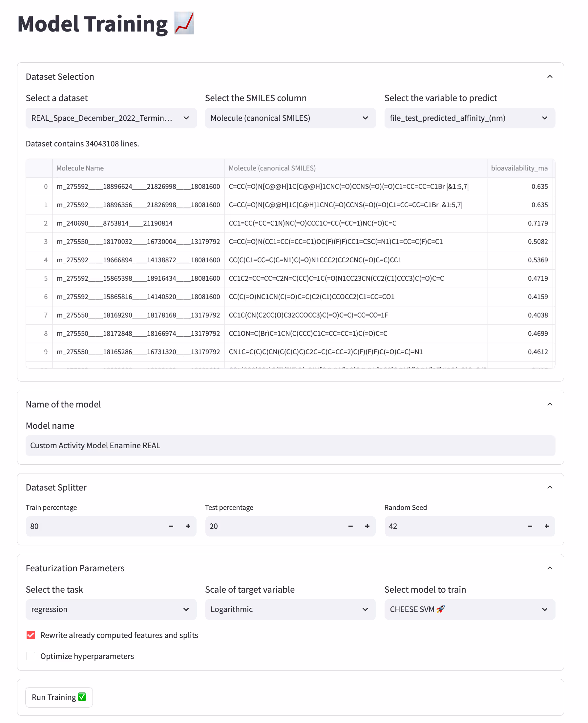The width and height of the screenshot is (588, 723).
Task: Click the Run Training button
Action: (59, 697)
